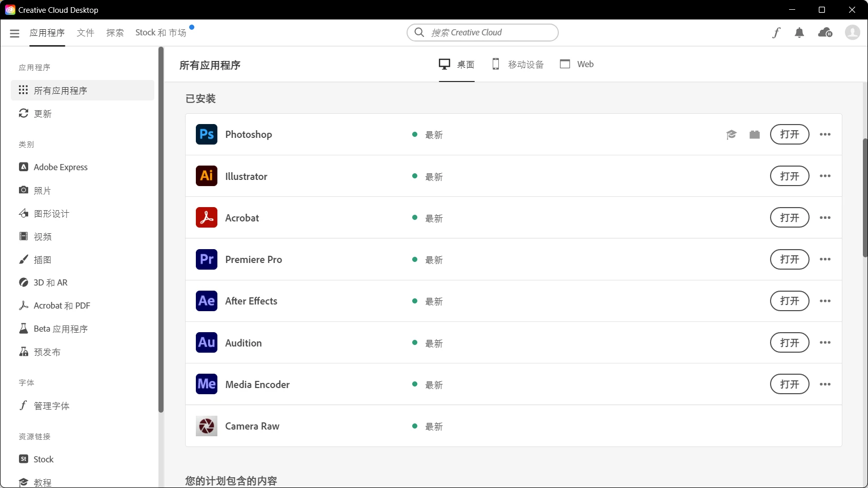Maximize the Creative Cloud Desktop window
This screenshot has width=868, height=488.
[x=822, y=10]
